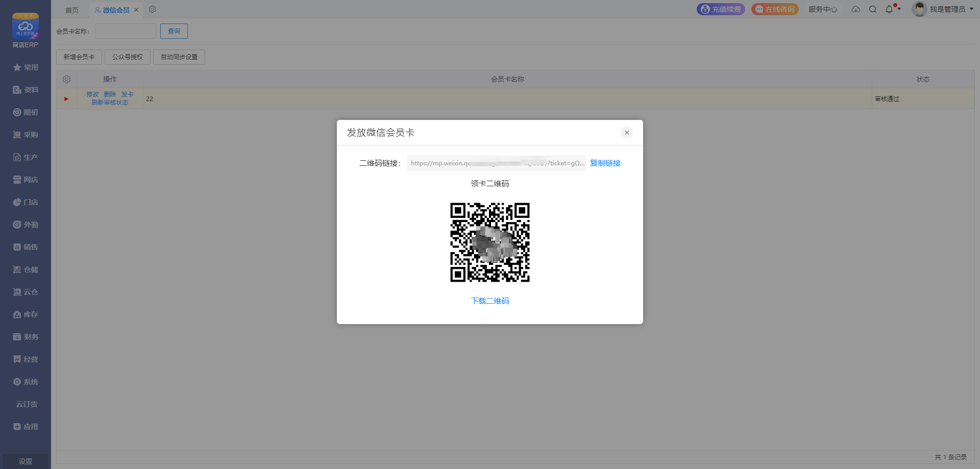Click the 查询 query button
Image resolution: width=980 pixels, height=469 pixels.
coord(174,31)
